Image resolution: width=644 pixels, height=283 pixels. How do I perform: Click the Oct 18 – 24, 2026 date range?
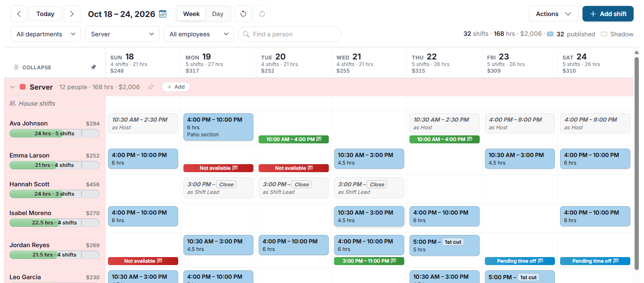tap(122, 14)
